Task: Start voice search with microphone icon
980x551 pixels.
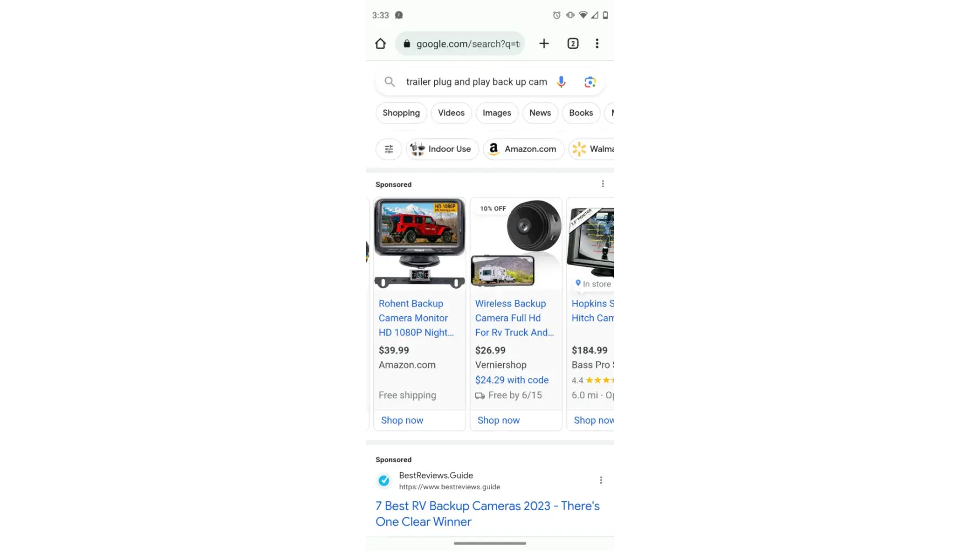Action: click(x=561, y=82)
